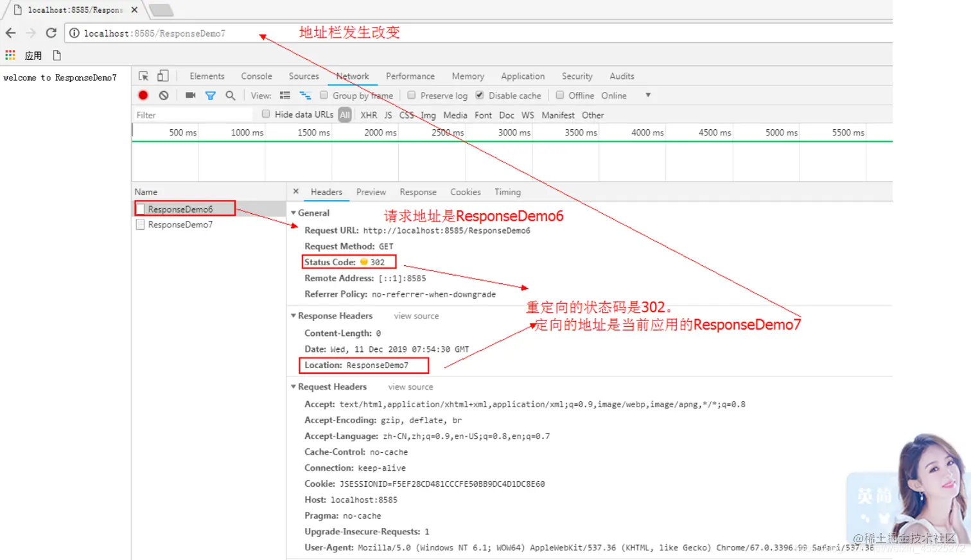Screen dimensions: 971x560
Task: Filter requests by Media
Action: click(455, 115)
